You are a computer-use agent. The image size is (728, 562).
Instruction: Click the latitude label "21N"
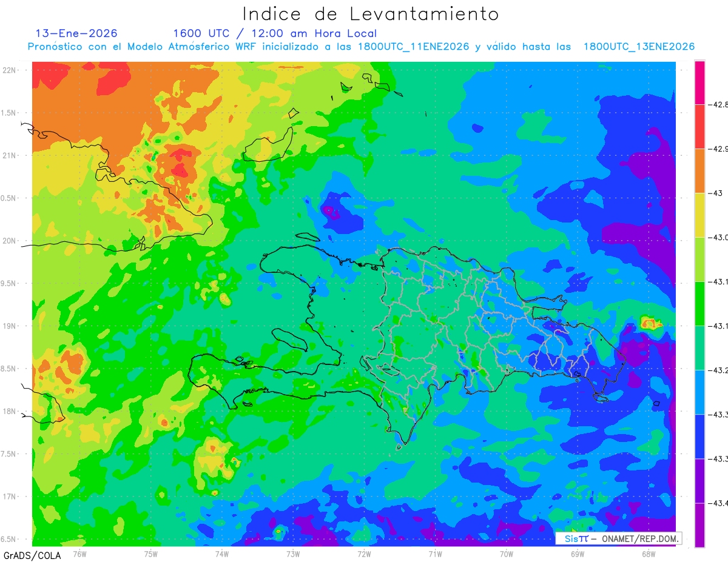click(10, 155)
